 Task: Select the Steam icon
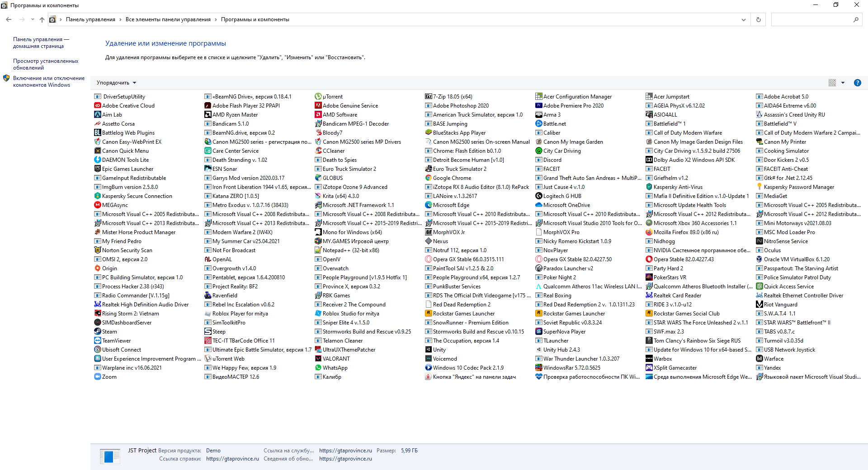[98, 331]
